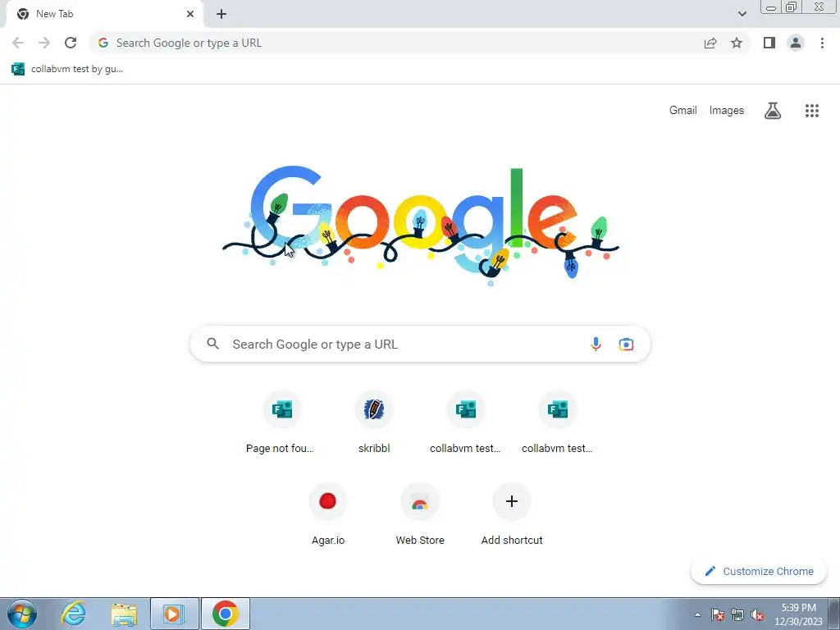Open the Google apps grid

[x=812, y=111]
